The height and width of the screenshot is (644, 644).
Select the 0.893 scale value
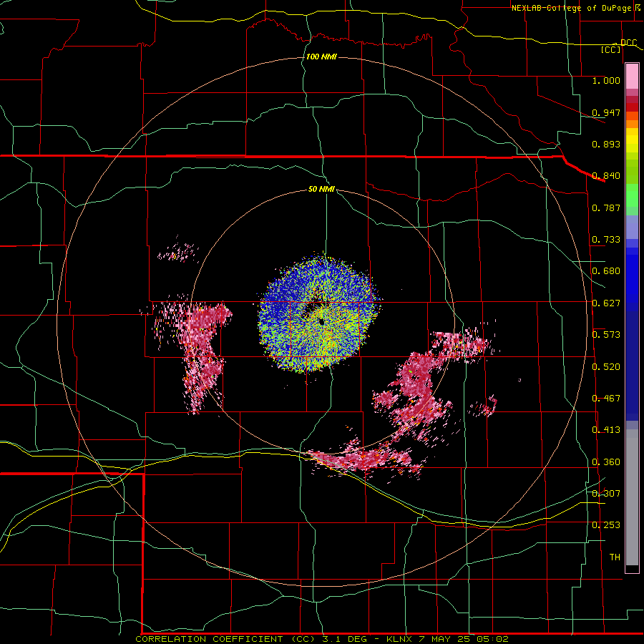pyautogui.click(x=606, y=144)
